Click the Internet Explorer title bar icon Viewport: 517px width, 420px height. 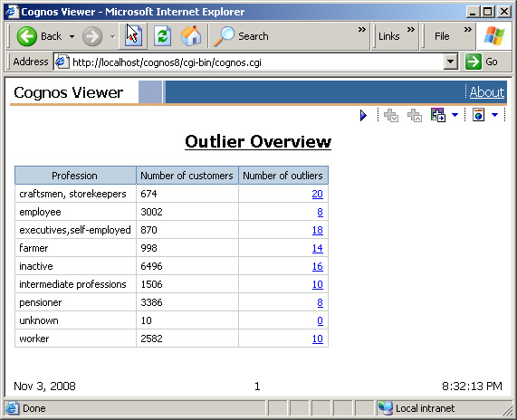pos(12,12)
